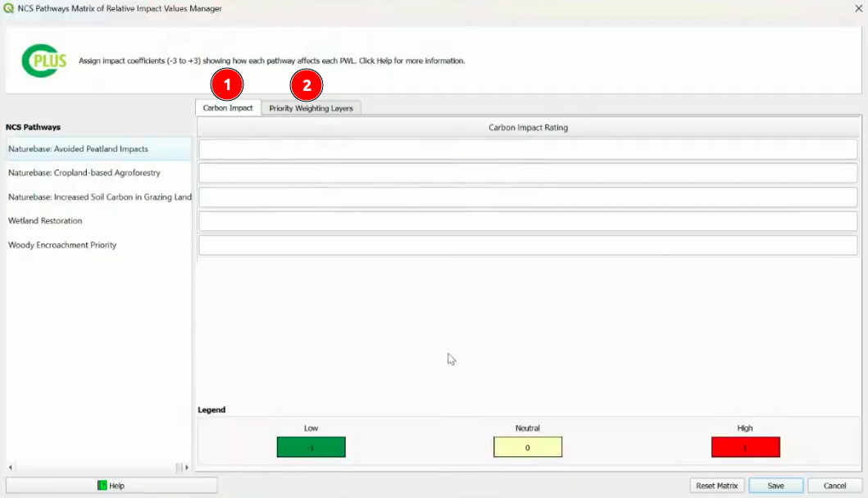868x498 pixels.
Task: Click the red circle marker numbered 1
Action: 227,84
